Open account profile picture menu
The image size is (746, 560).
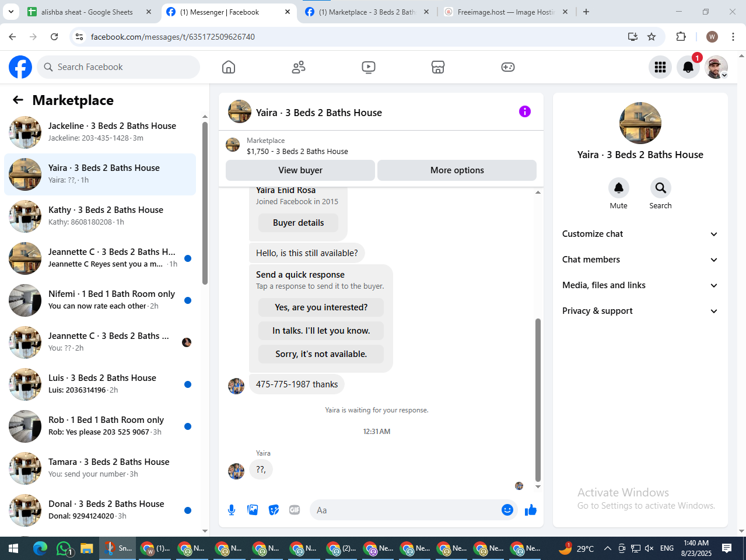[x=716, y=67]
